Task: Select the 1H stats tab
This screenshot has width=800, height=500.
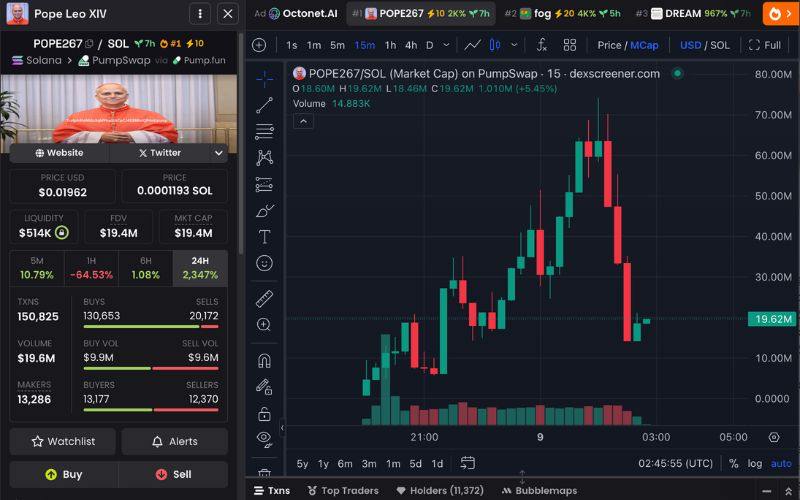Action: [x=91, y=268]
